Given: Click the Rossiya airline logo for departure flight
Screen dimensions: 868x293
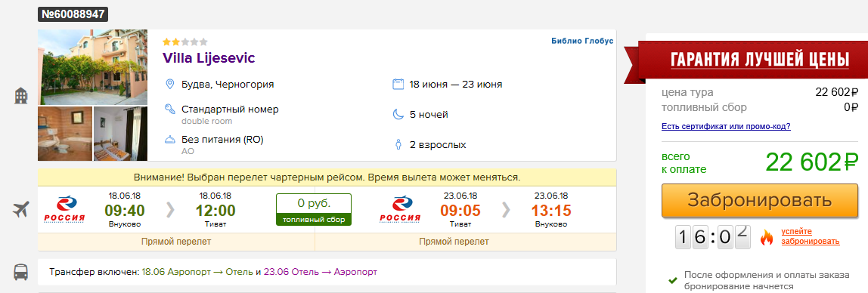Looking at the screenshot, I should click(x=65, y=210).
